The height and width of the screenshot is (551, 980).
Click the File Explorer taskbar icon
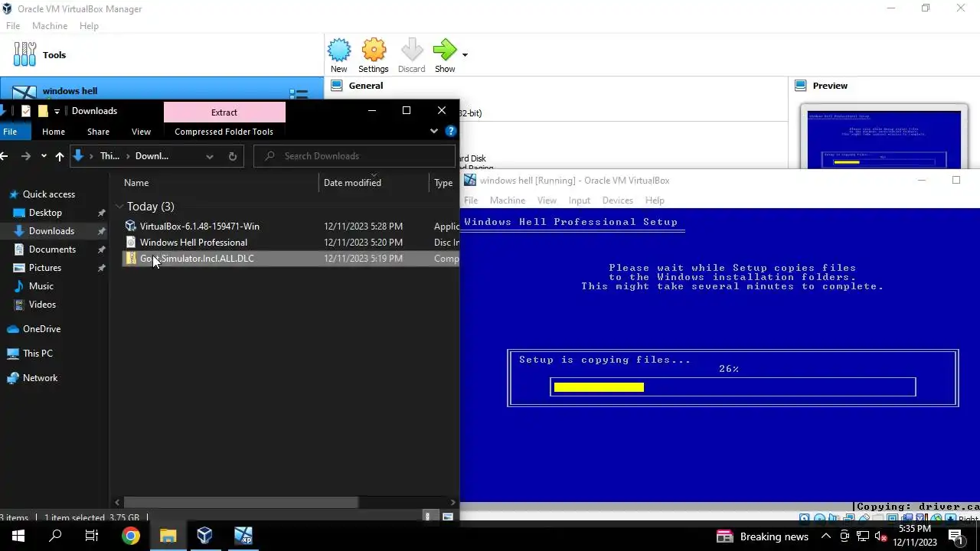point(168,536)
